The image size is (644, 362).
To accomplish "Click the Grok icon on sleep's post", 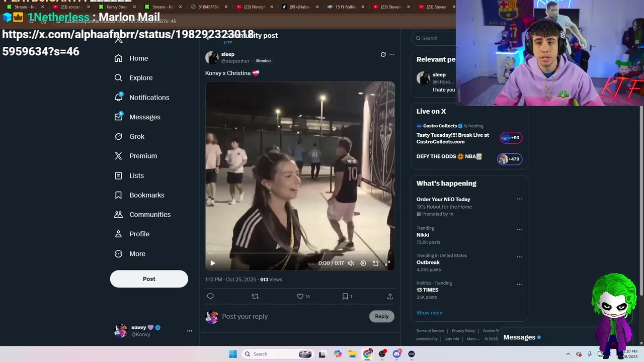I will click(383, 54).
